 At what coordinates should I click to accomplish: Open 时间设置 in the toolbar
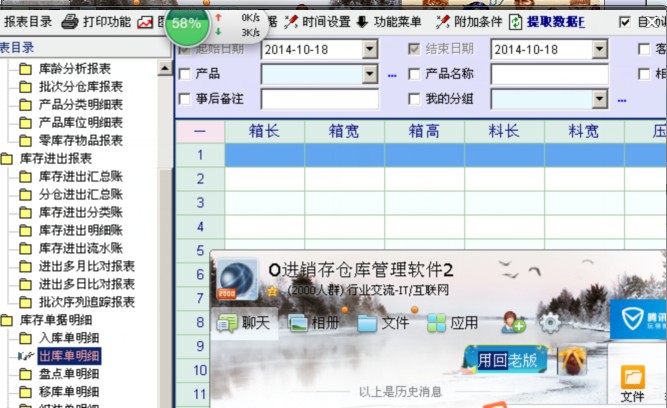tap(292, 21)
